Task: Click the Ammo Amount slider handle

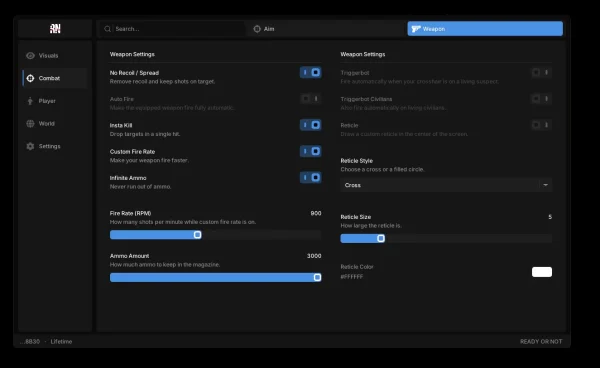Action: click(x=317, y=277)
